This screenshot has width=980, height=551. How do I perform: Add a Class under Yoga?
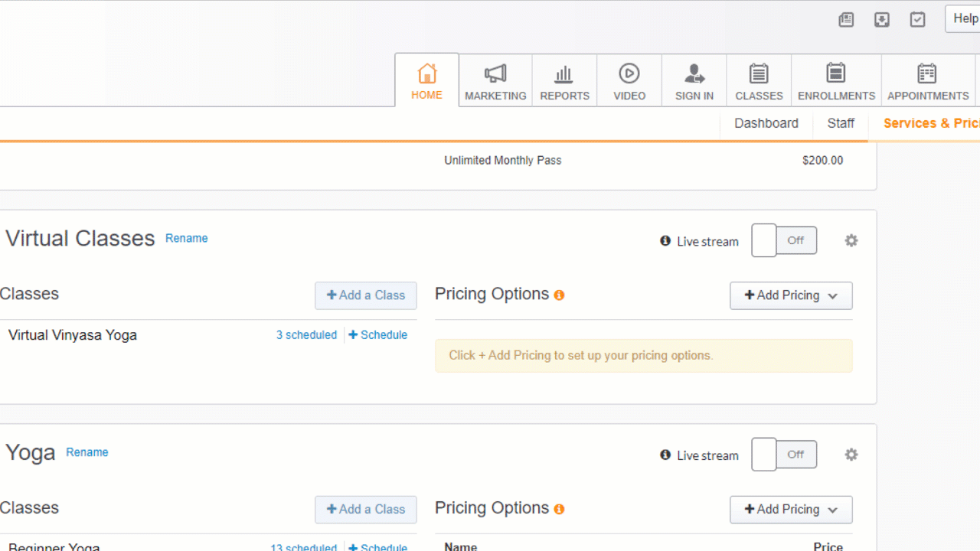click(366, 510)
